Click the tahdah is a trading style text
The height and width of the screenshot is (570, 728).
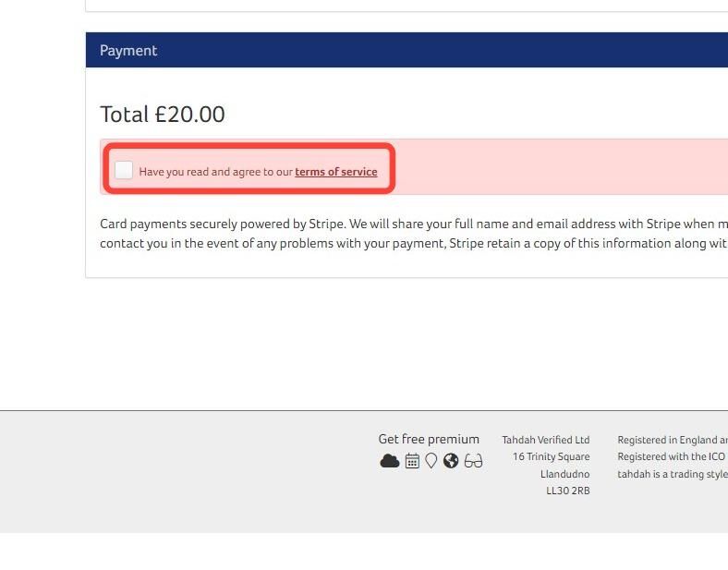tap(672, 474)
